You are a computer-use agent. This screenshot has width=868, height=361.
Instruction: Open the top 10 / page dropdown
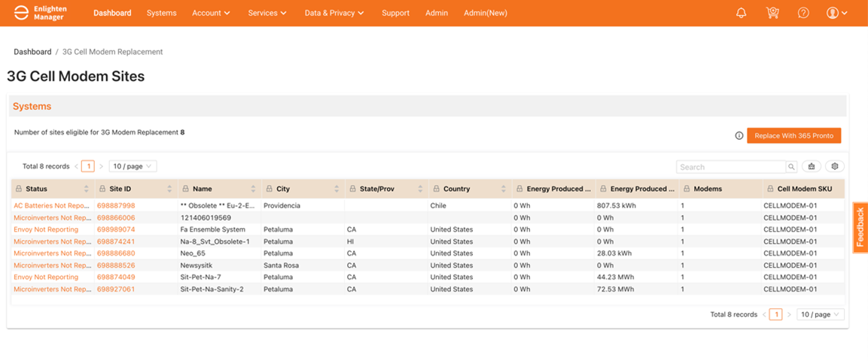(x=132, y=166)
